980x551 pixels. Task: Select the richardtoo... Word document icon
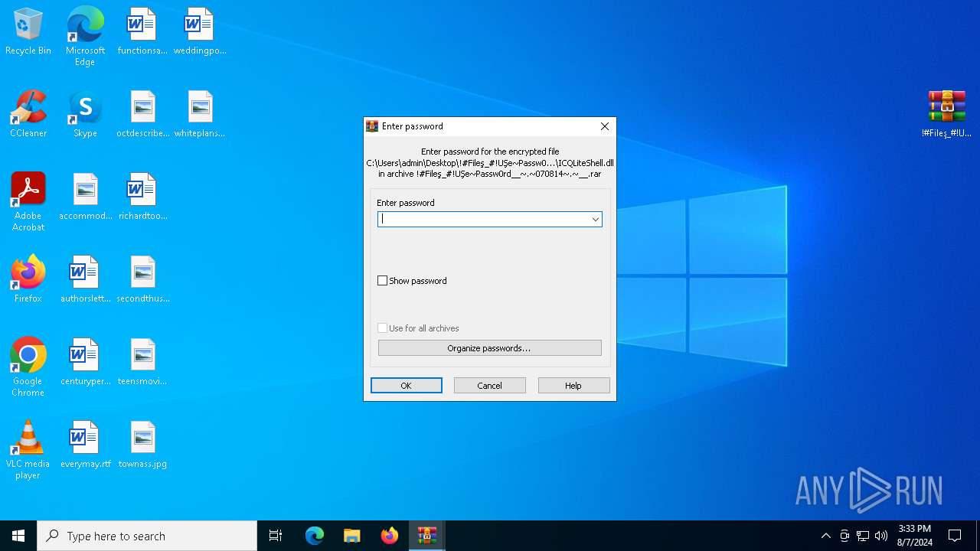click(x=142, y=197)
